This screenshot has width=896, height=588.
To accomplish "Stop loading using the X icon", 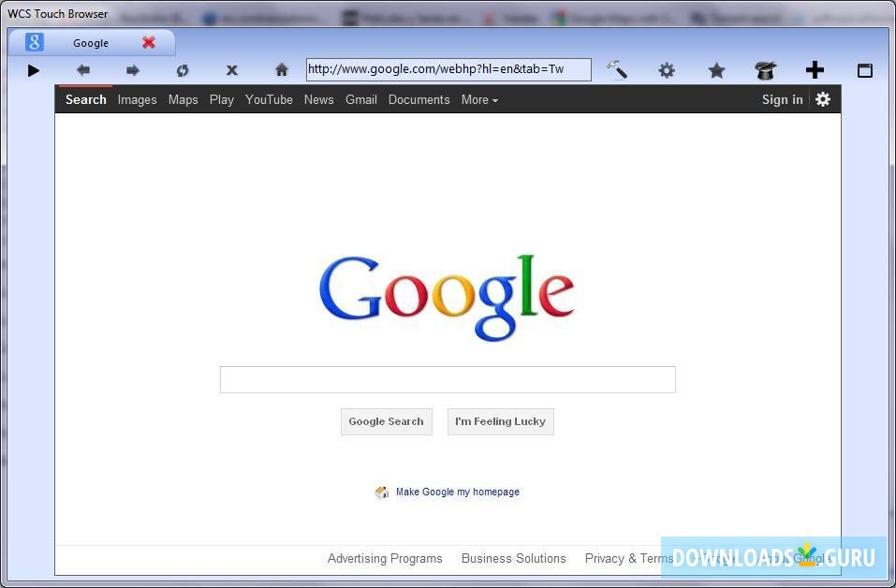I will point(231,69).
